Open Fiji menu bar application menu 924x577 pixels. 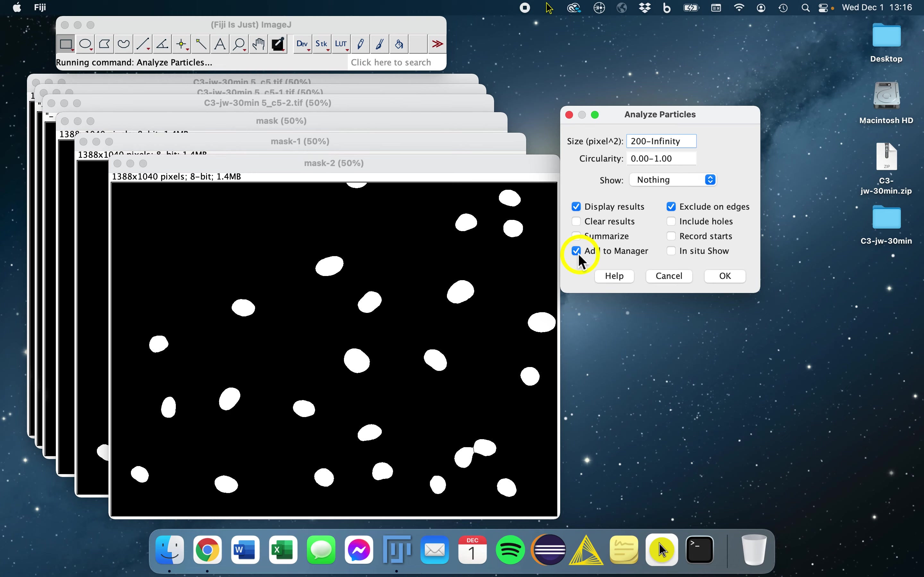39,7
